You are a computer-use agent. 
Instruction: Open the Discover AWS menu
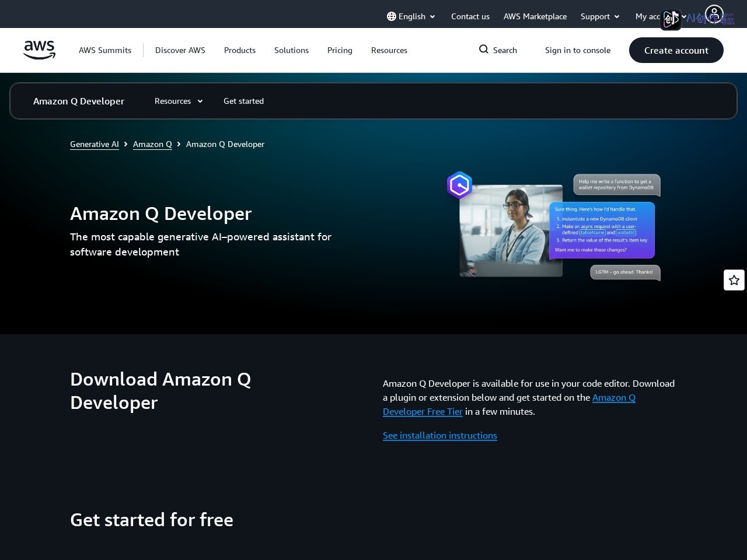point(180,50)
